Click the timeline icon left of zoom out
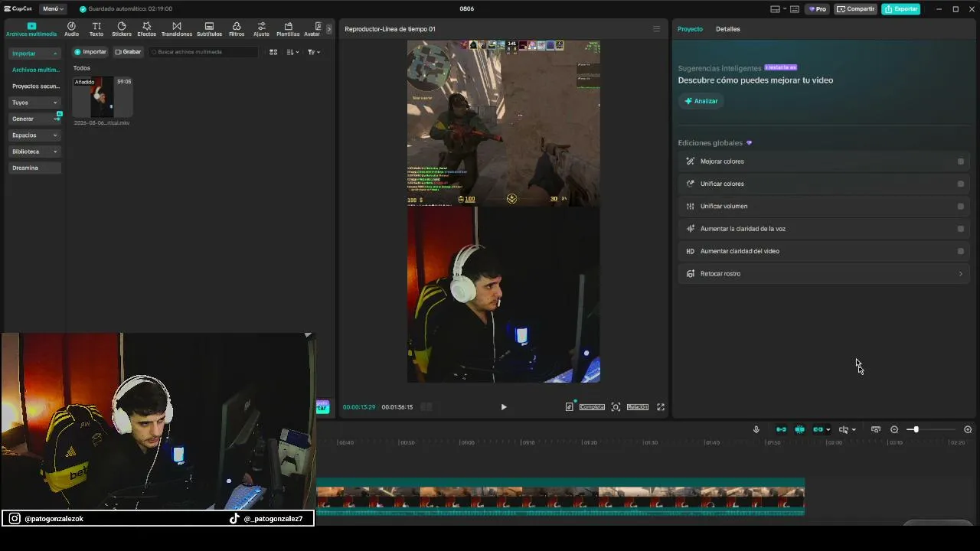Screen dimensions: 980x551 pos(876,429)
